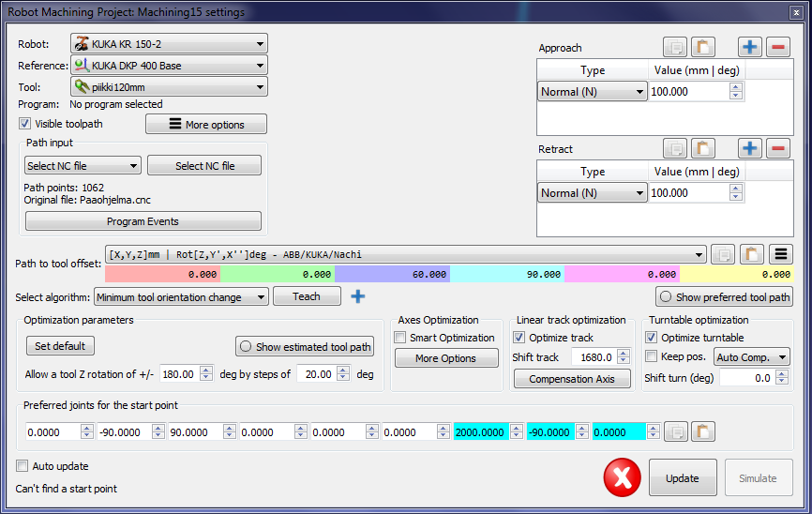Expand the Select algorithm dropdown
The height and width of the screenshot is (514, 812).
181,297
